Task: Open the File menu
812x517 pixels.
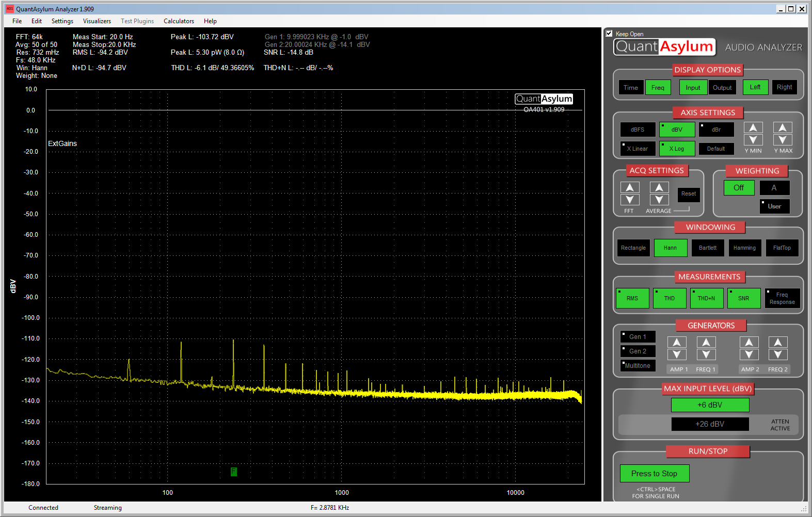Action: [17, 21]
